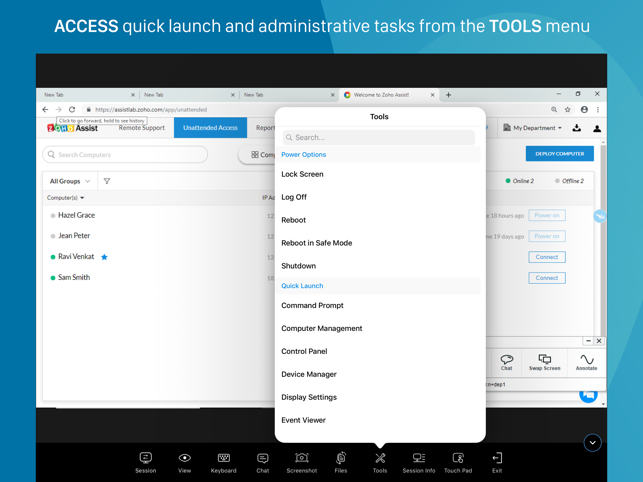Click browser back arrow
The image size is (643, 482).
pos(45,110)
